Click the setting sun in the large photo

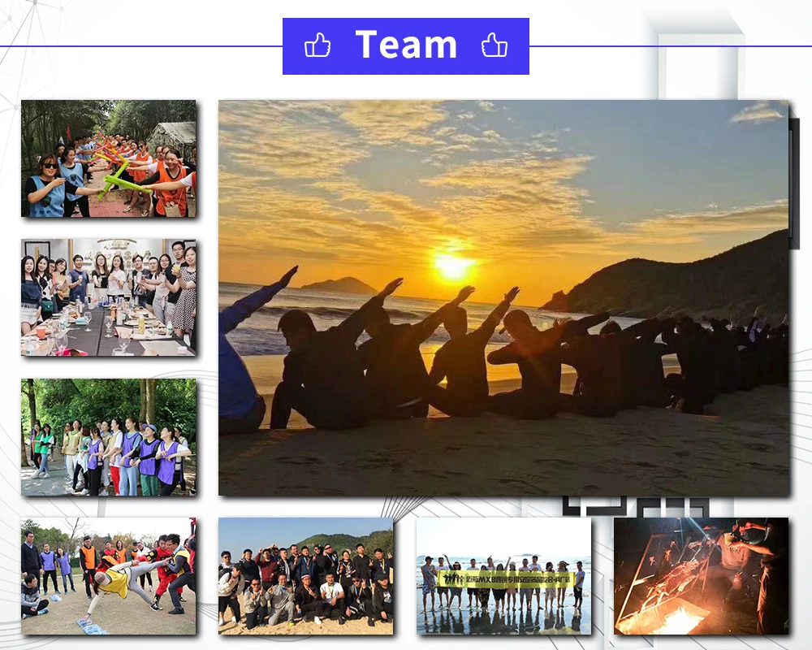click(451, 265)
